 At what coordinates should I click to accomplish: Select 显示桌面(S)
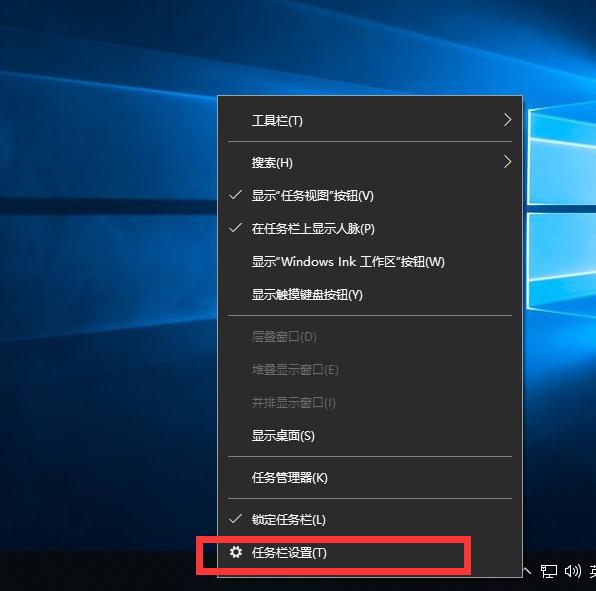(370, 436)
